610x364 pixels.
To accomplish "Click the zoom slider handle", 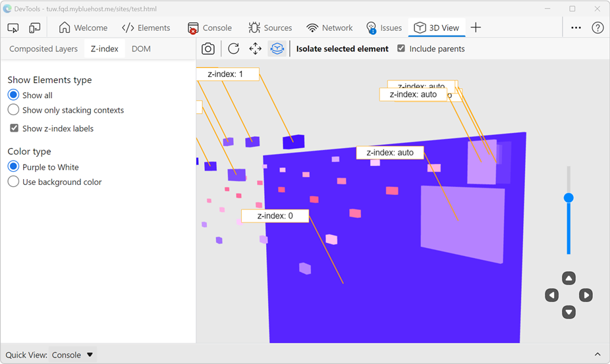I will (x=568, y=197).
